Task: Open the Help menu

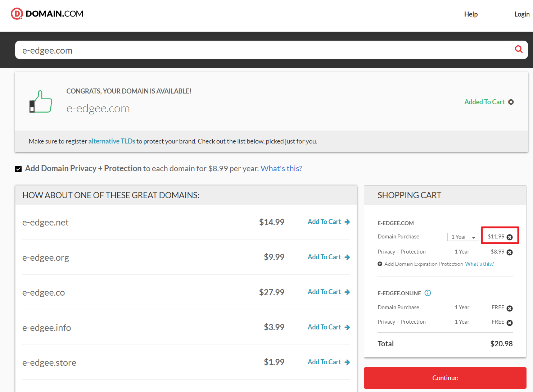Action: coord(471,14)
